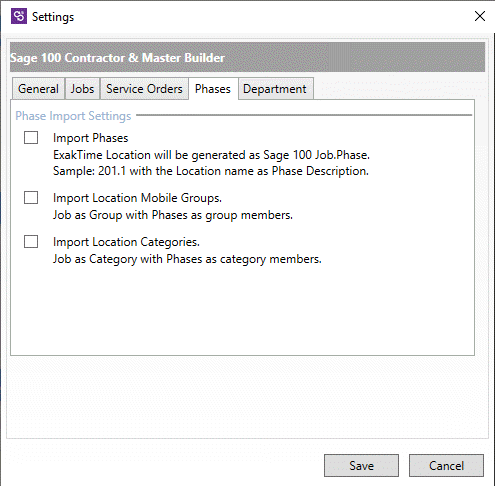This screenshot has width=495, height=486.
Task: Save the phase import settings
Action: coord(361,465)
